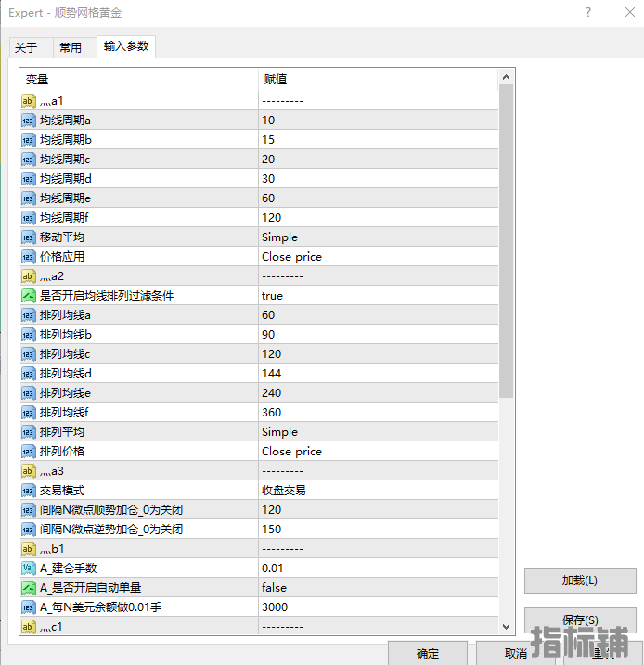The width and height of the screenshot is (644, 665).
Task: Edit the 均线周期b value 15
Action: pyautogui.click(x=378, y=140)
